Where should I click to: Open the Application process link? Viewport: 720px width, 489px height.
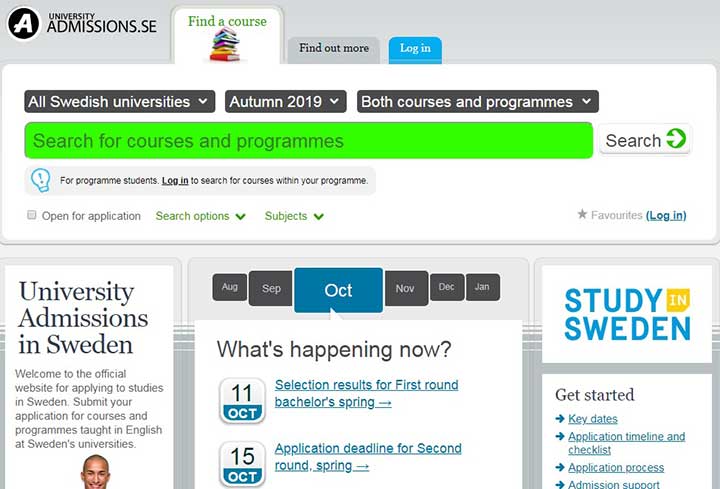(616, 468)
